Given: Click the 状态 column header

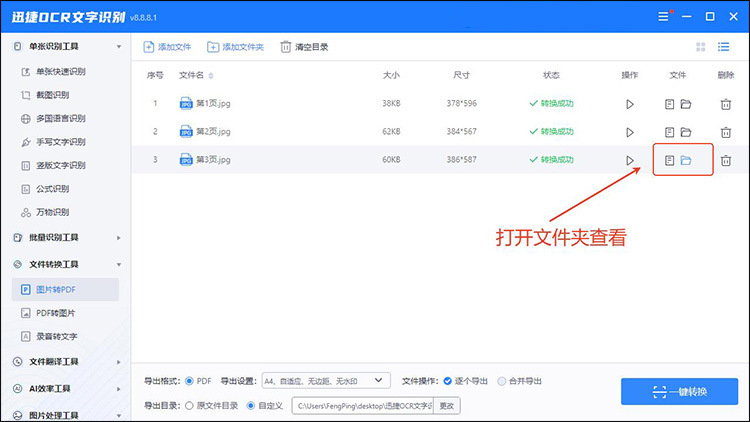Looking at the screenshot, I should 551,75.
